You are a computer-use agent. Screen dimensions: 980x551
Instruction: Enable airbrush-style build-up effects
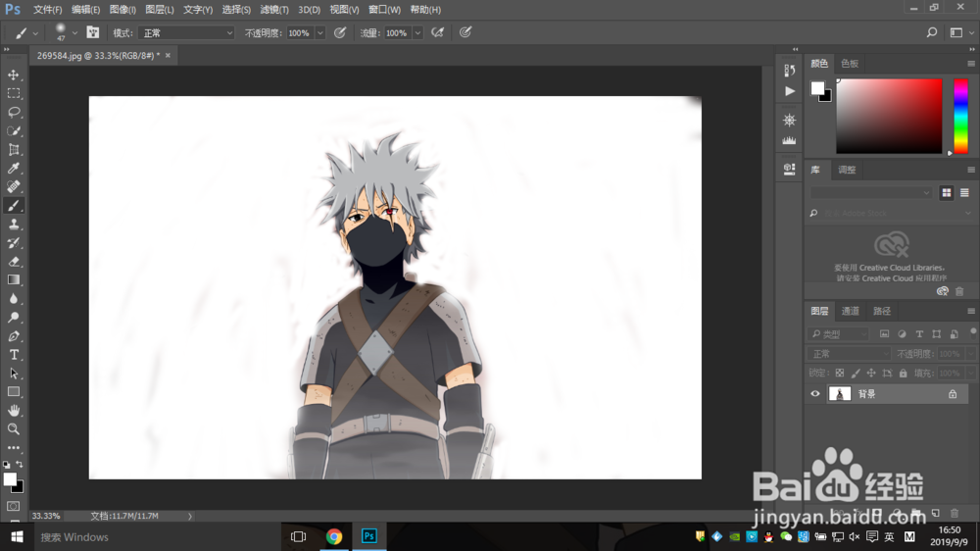click(437, 32)
